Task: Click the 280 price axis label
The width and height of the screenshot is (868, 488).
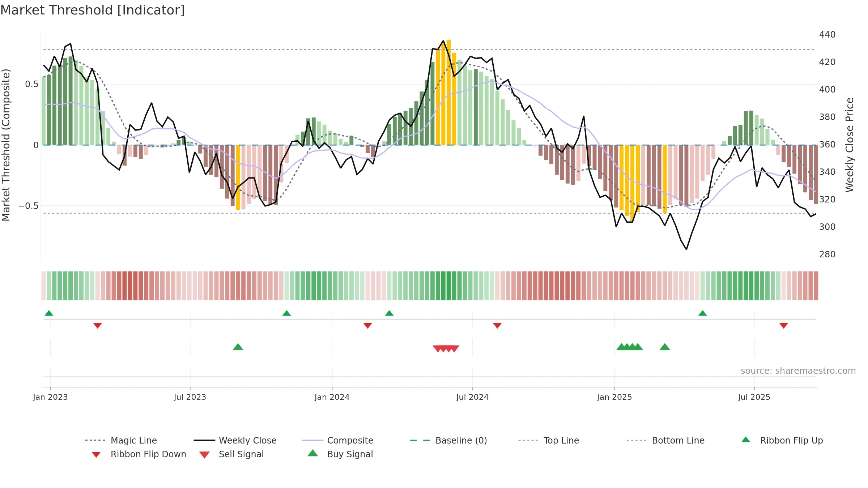Action: (x=827, y=254)
